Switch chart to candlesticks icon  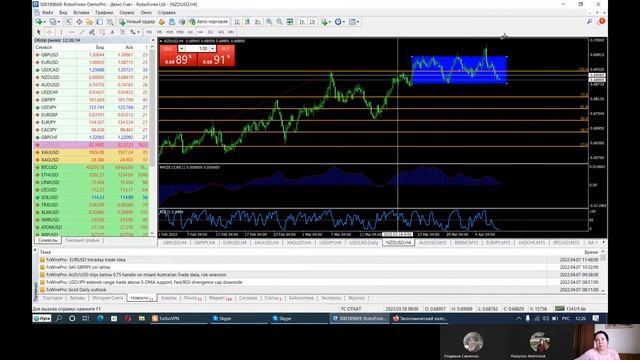pyautogui.click(x=247, y=22)
